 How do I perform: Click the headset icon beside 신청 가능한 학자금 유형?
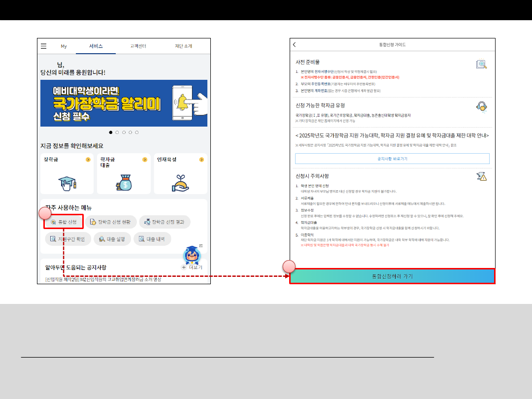tap(481, 106)
